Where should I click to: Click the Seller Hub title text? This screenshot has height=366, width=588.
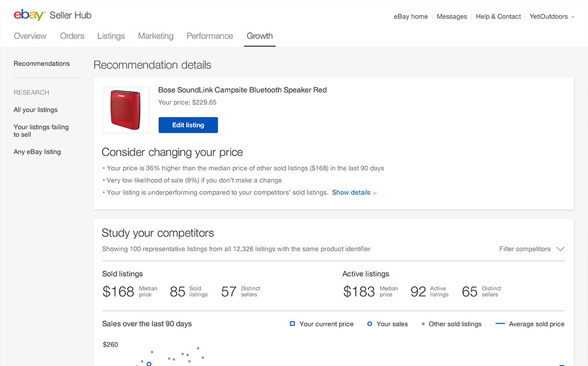pos(71,16)
